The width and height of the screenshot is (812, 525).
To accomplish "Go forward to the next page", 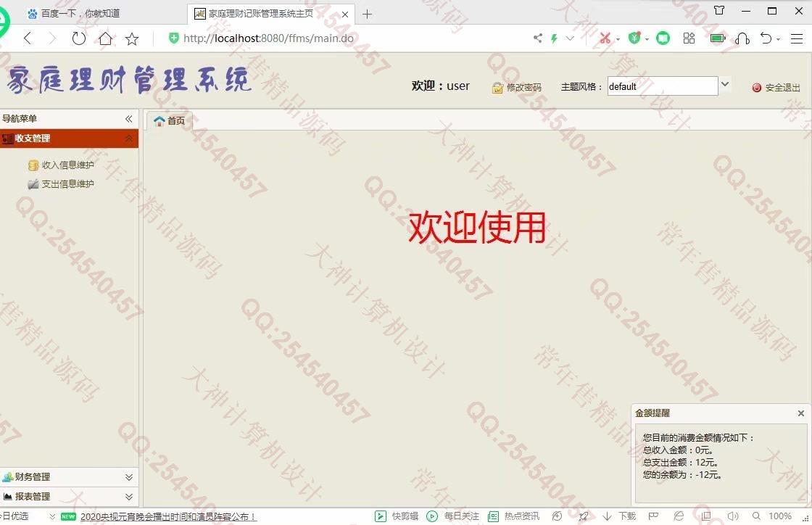I will click(x=51, y=38).
